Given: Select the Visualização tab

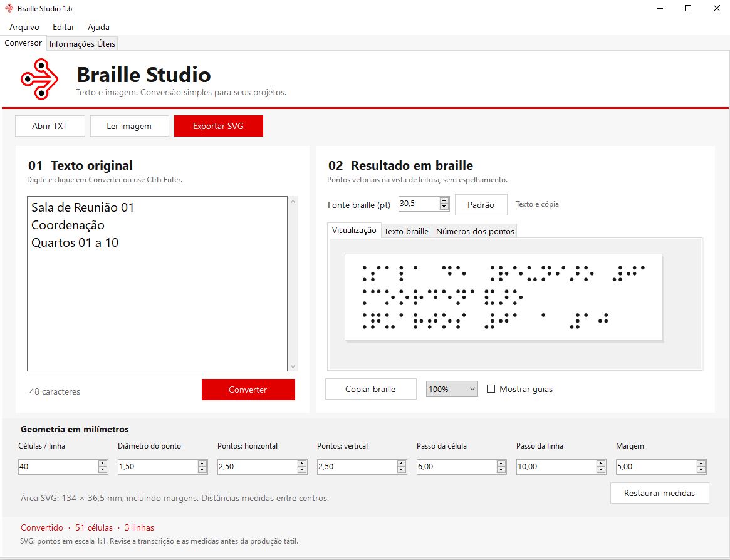Looking at the screenshot, I should [354, 231].
